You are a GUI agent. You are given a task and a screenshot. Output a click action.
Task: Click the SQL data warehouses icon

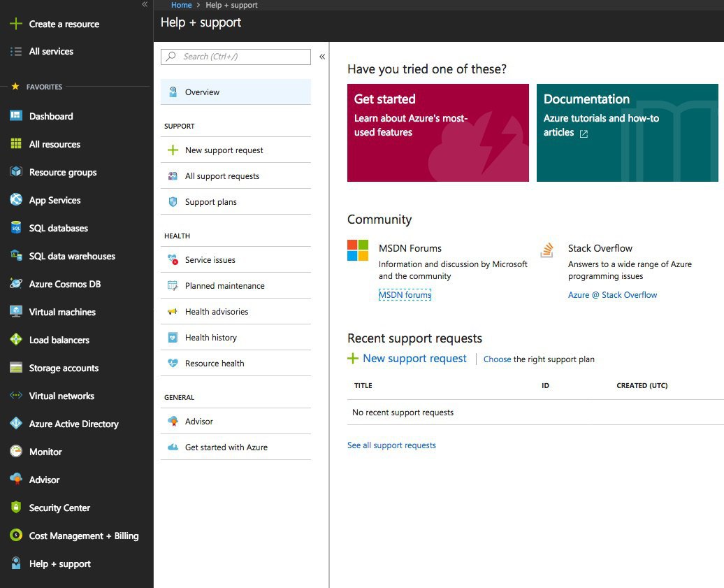coord(15,255)
